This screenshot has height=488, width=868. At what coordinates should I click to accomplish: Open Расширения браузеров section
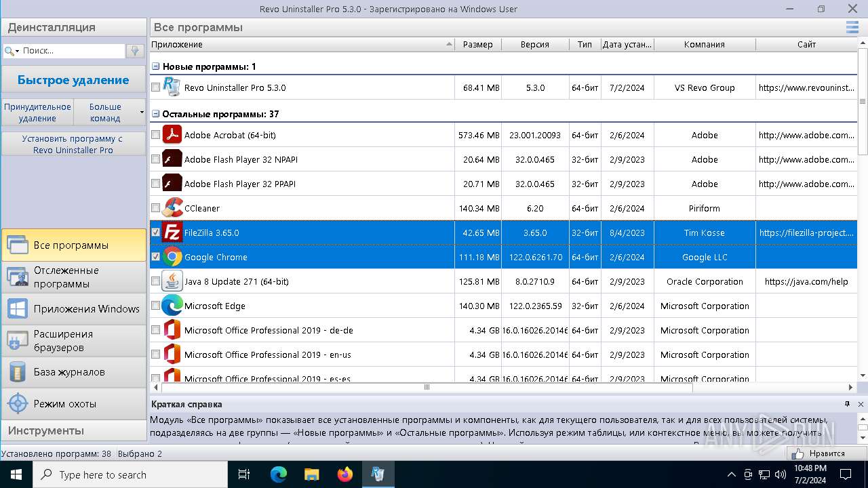pyautogui.click(x=73, y=340)
